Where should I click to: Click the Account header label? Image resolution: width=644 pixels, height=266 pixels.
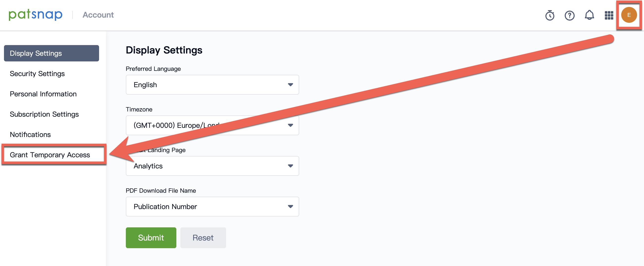pyautogui.click(x=98, y=15)
